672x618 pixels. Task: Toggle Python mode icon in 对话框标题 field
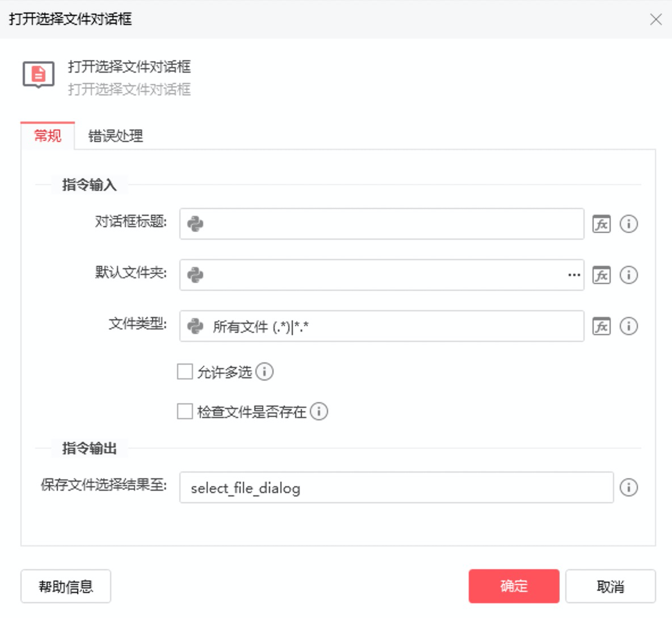[195, 224]
